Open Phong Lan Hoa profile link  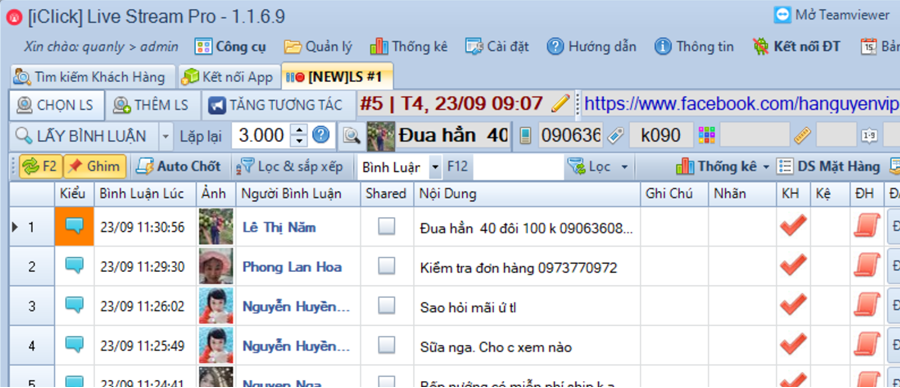click(x=292, y=267)
